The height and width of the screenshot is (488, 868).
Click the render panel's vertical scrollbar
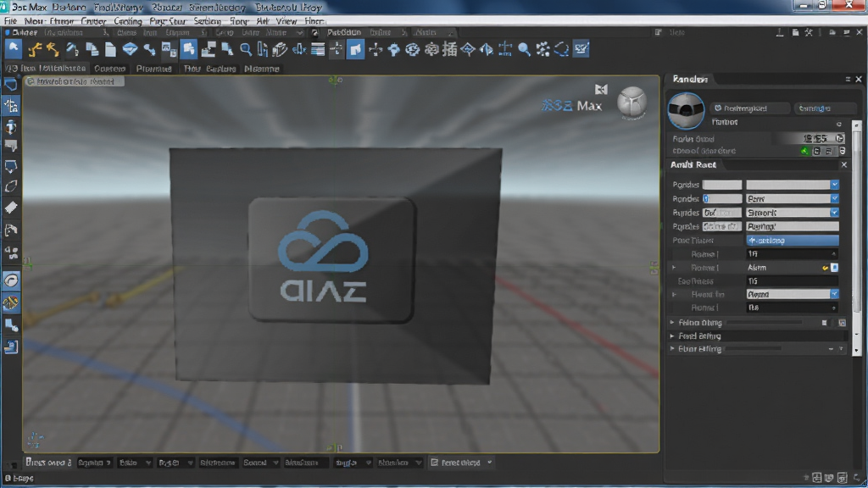click(856, 238)
